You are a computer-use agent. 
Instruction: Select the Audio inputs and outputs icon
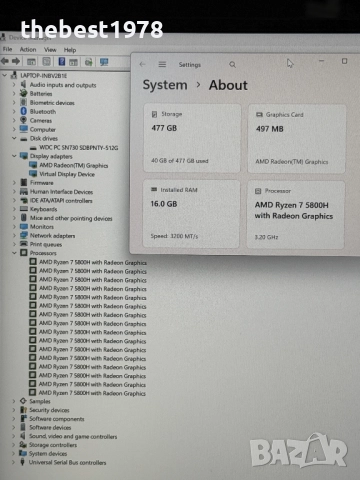pos(23,84)
